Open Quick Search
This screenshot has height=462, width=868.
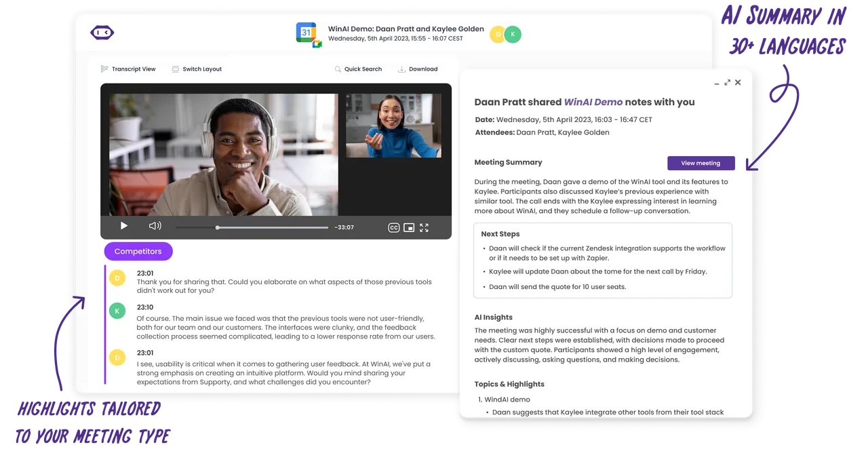tap(358, 69)
